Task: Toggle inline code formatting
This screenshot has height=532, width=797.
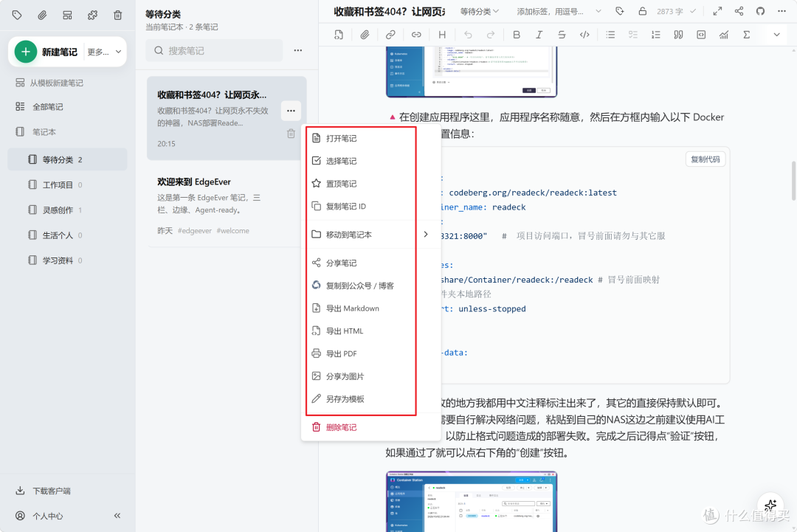Action: (x=584, y=35)
